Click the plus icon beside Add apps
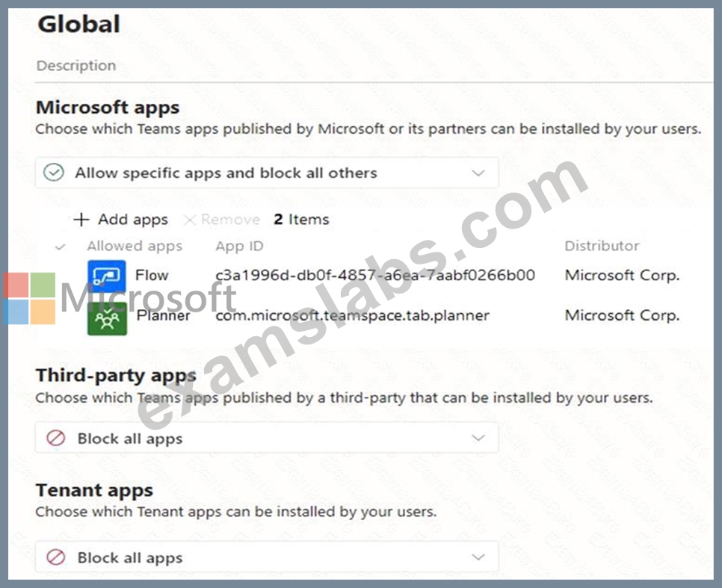 81,220
